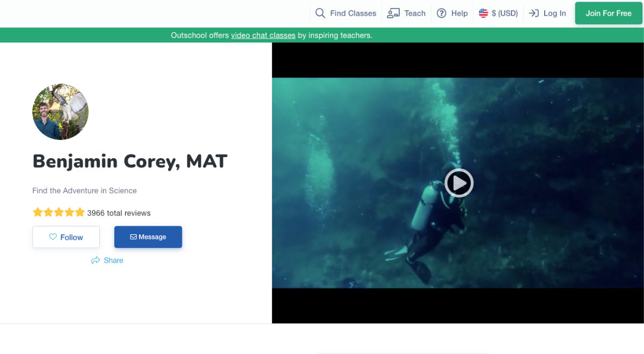644x354 pixels.
Task: Click the US flag currency icon
Action: [x=484, y=13]
